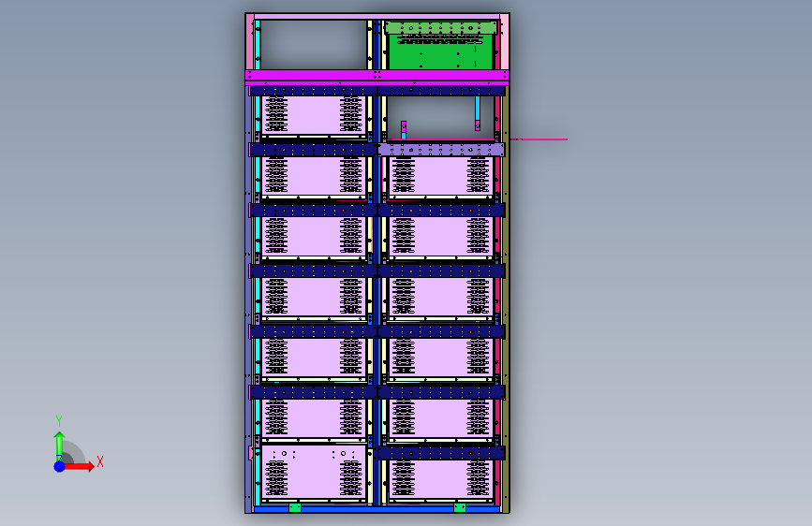This screenshot has height=526, width=812.
Task: Select the wide magenta horizontal crossbar
Action: point(376,75)
